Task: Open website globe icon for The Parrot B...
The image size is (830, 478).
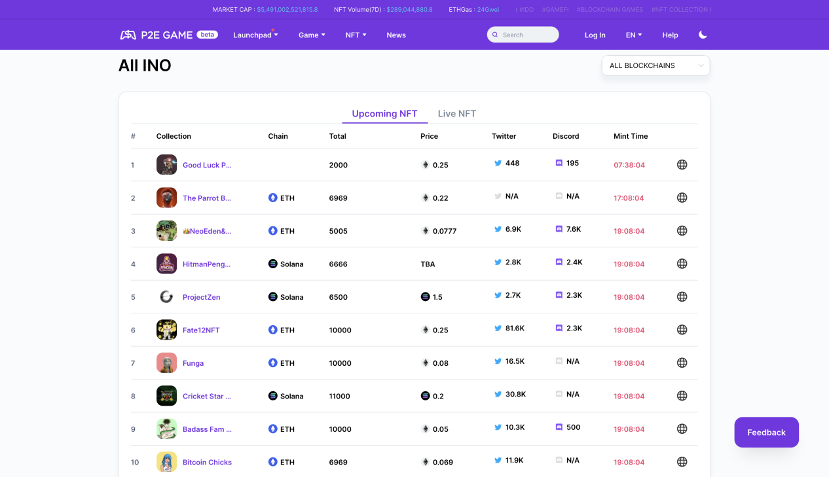Action: (x=682, y=197)
